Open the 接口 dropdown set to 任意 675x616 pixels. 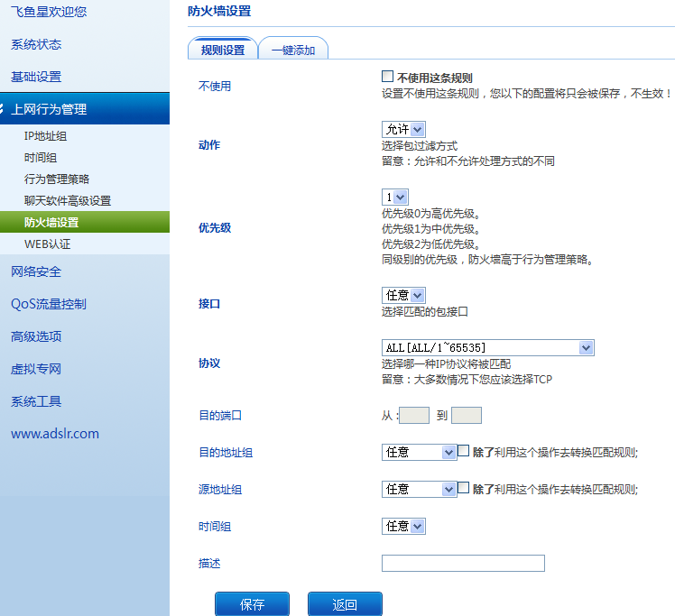click(403, 295)
